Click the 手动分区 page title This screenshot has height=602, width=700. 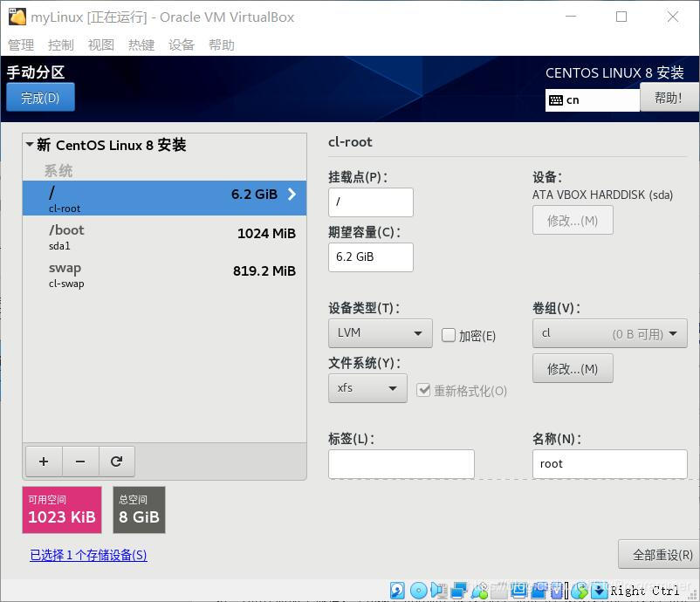point(36,72)
